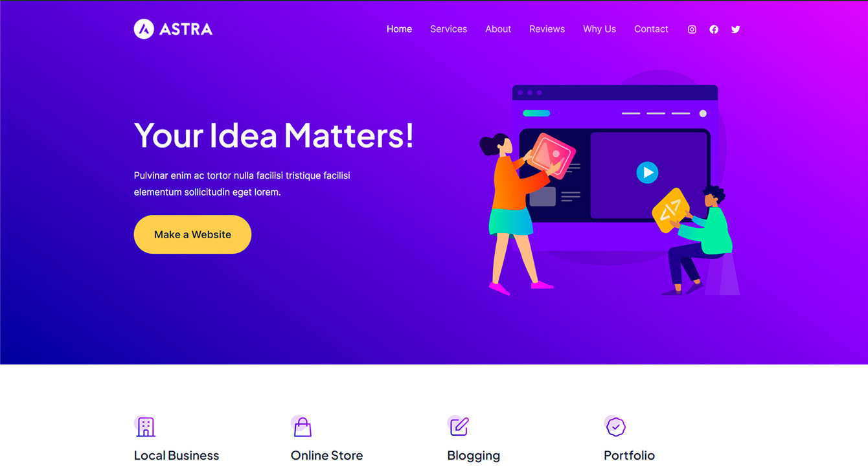
Task: Go to the Home menu item
Action: (x=399, y=29)
